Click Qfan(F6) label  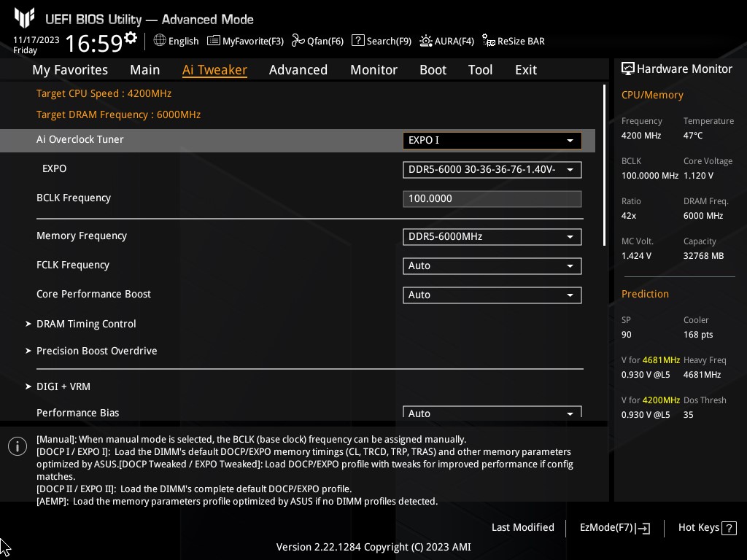coord(325,41)
